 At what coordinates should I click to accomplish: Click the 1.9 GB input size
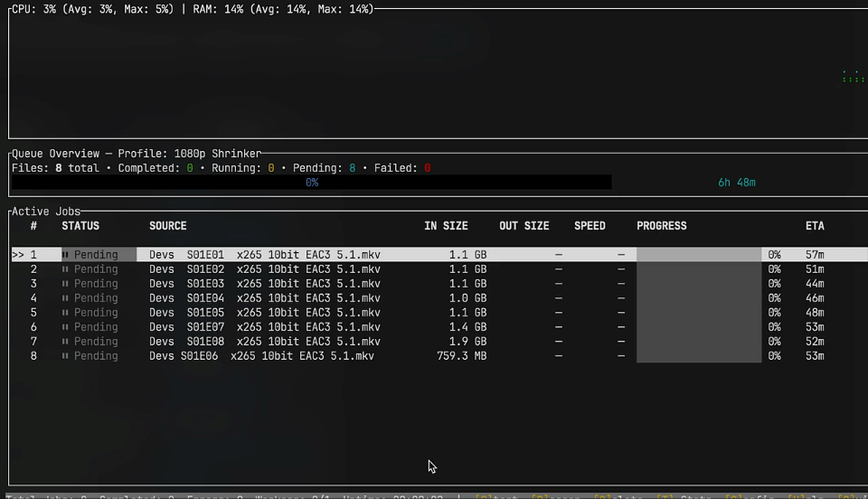click(x=467, y=342)
